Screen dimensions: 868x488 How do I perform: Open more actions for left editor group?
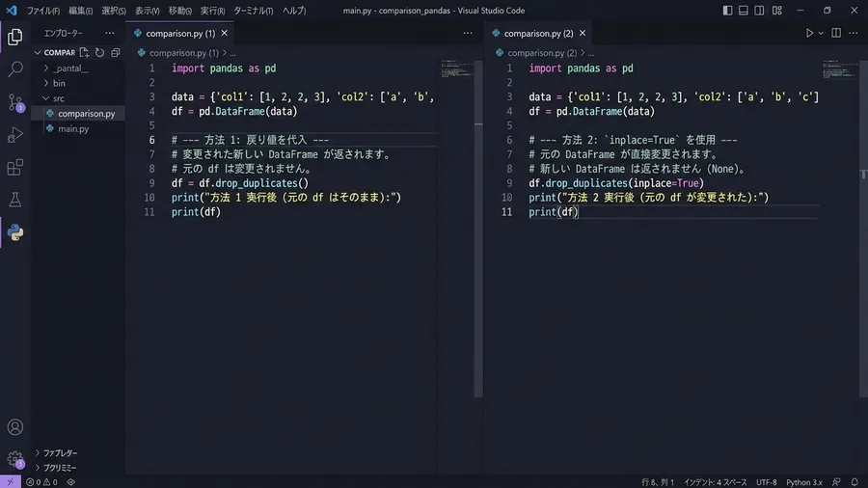point(468,33)
